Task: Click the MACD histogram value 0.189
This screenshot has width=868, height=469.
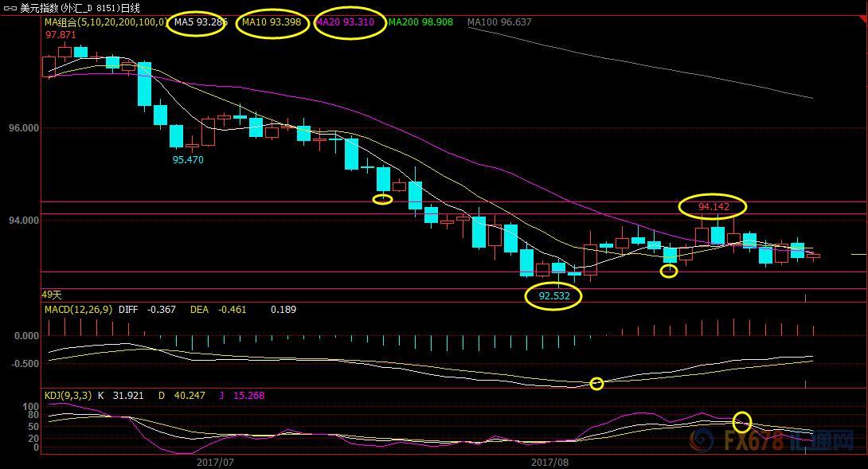Action: tap(283, 310)
